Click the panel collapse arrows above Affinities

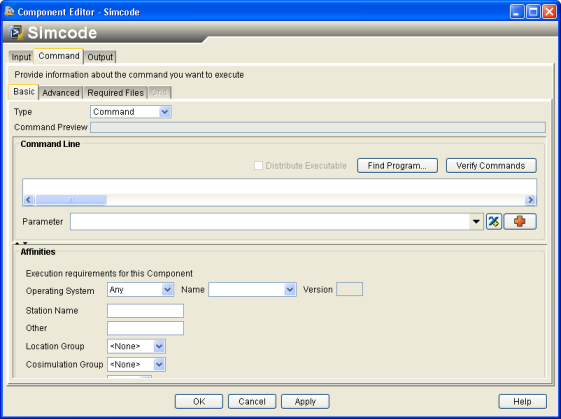point(21,243)
